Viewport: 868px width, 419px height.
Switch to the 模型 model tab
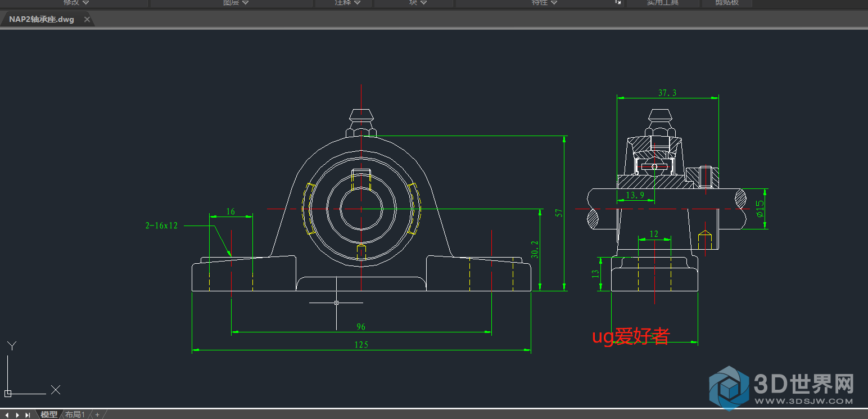click(49, 415)
